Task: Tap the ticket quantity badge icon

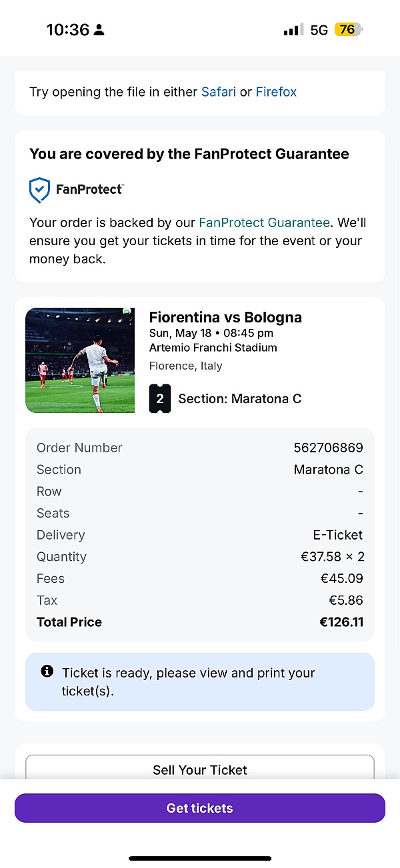Action: (160, 398)
